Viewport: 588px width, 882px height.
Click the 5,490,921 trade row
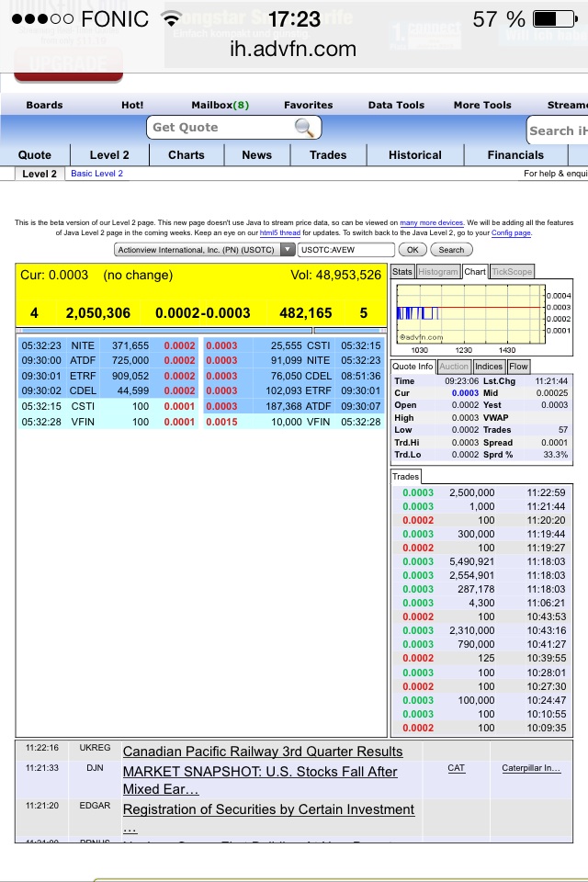482,561
